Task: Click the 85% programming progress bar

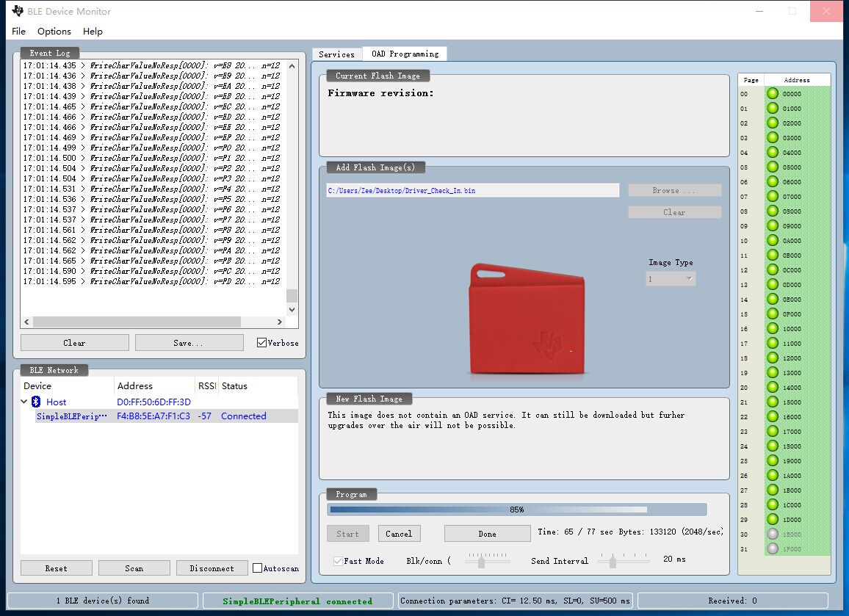Action: click(x=516, y=510)
